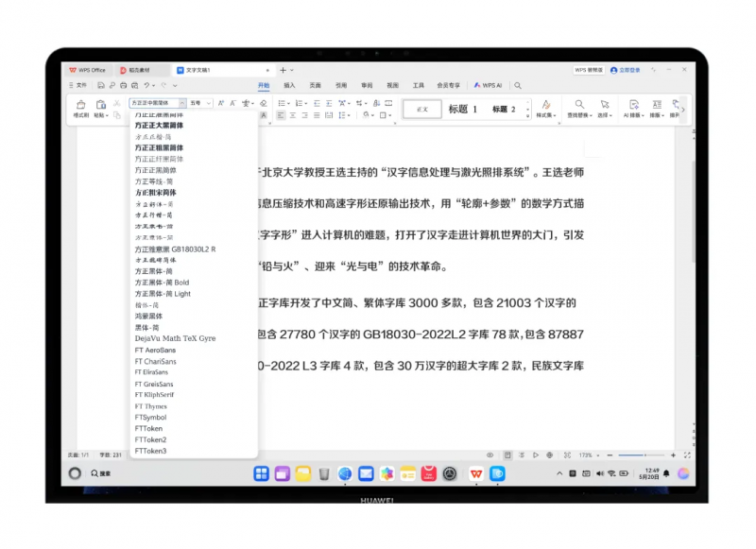Align text left in paragraph group

tap(281, 115)
